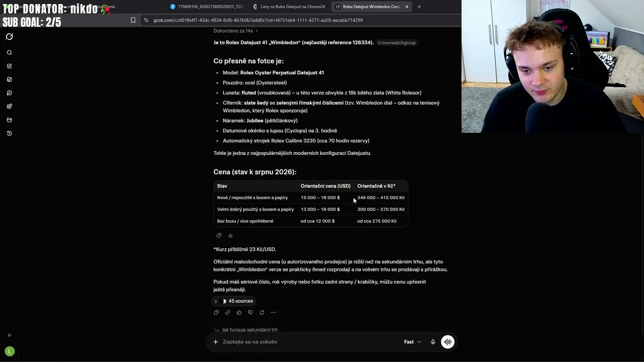Open the Imagine icon in the sidebar
This screenshot has height=362, width=644.
click(x=9, y=79)
